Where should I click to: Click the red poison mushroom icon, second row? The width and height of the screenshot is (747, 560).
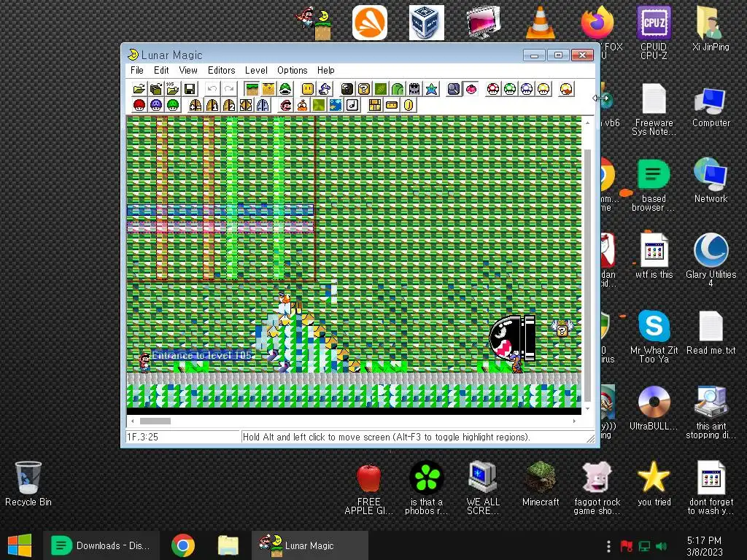[139, 105]
